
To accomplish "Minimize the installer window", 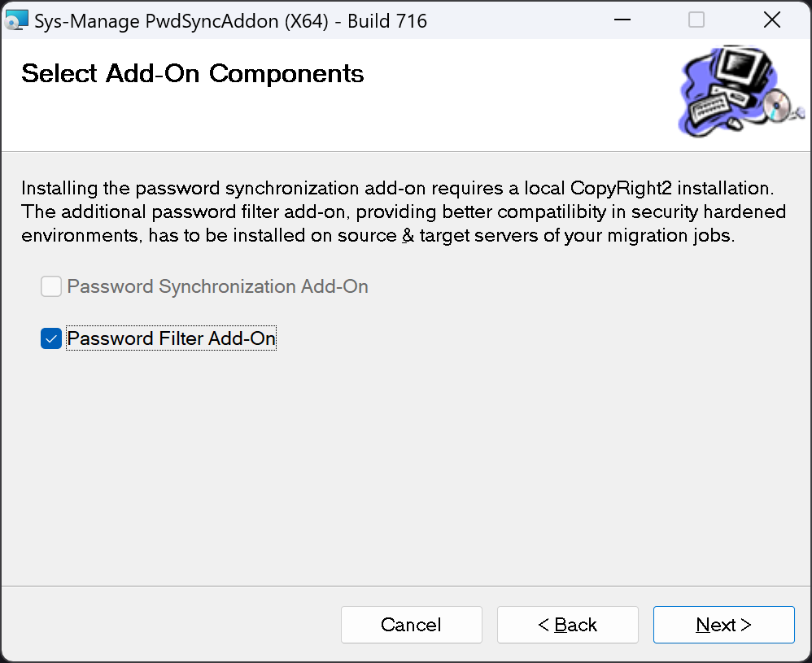I will click(621, 20).
